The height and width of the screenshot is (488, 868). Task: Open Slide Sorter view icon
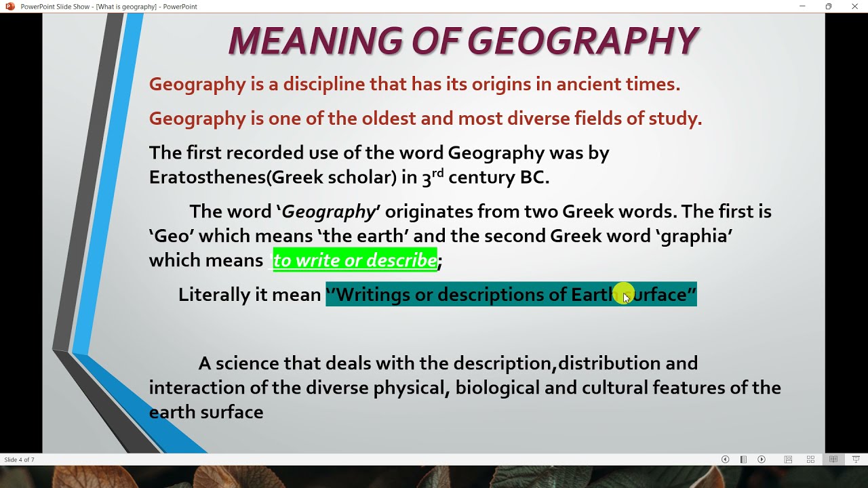pos(810,460)
